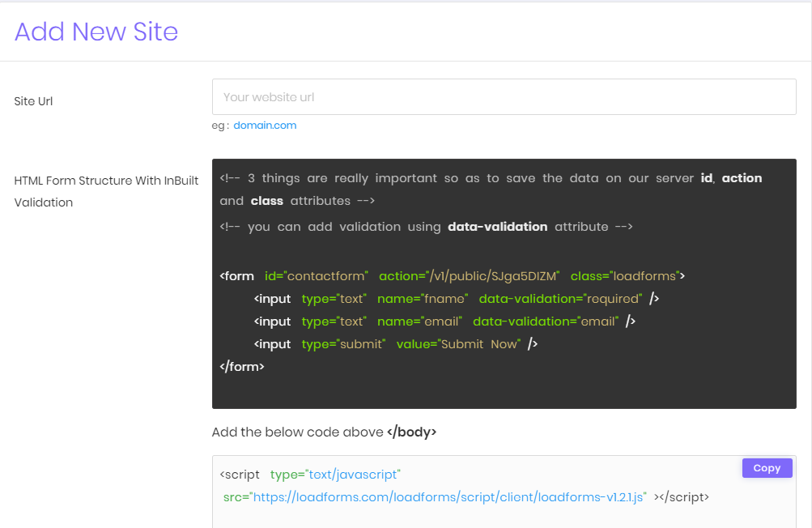Screen dimensions: 812x528
Task: Click the value="Submit Now" attribute text
Action: tap(464, 343)
